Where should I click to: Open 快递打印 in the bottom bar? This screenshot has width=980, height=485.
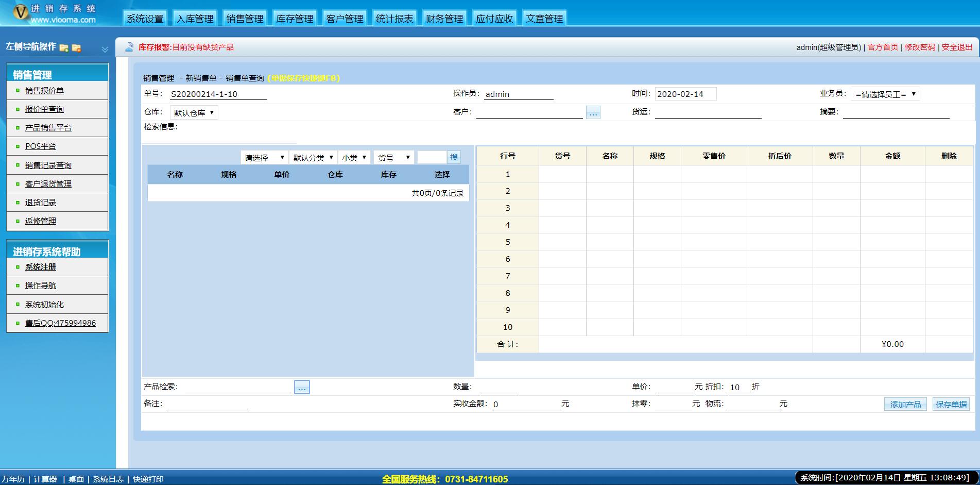point(148,479)
